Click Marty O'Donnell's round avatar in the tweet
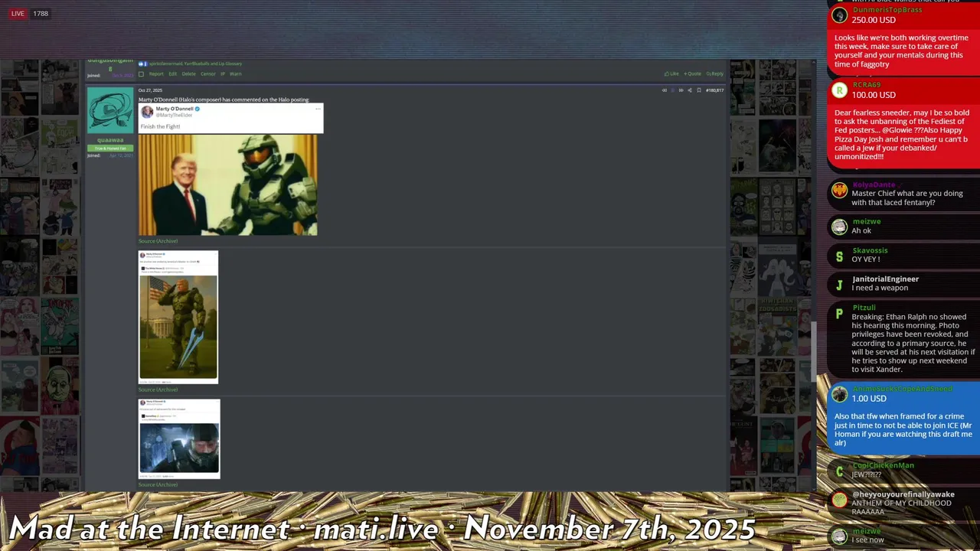980x551 pixels. pyautogui.click(x=147, y=112)
